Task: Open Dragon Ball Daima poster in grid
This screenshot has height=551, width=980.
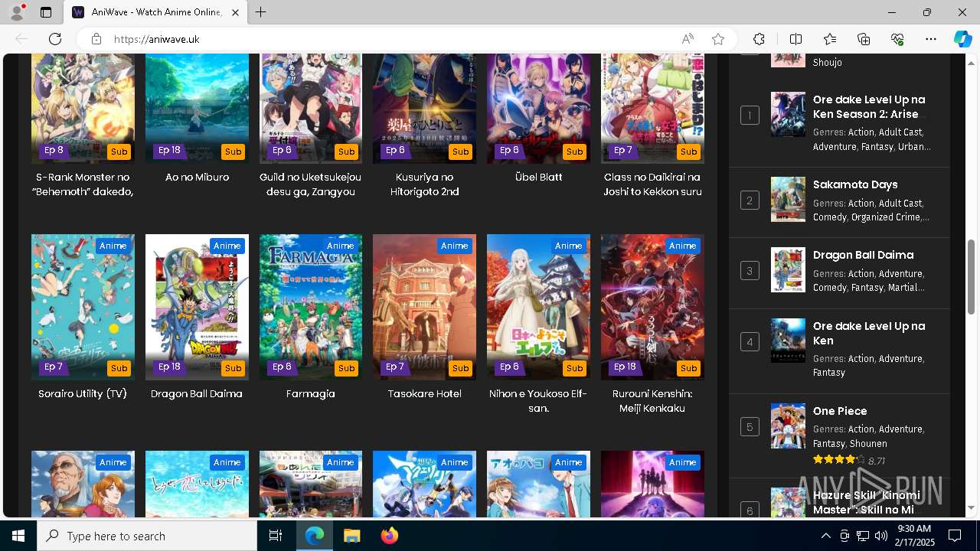Action: [197, 307]
